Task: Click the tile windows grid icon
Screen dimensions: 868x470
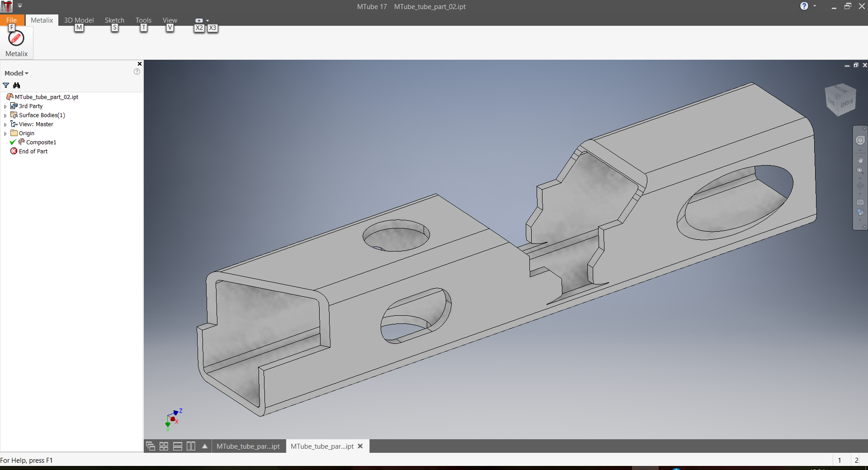Action: coord(164,446)
